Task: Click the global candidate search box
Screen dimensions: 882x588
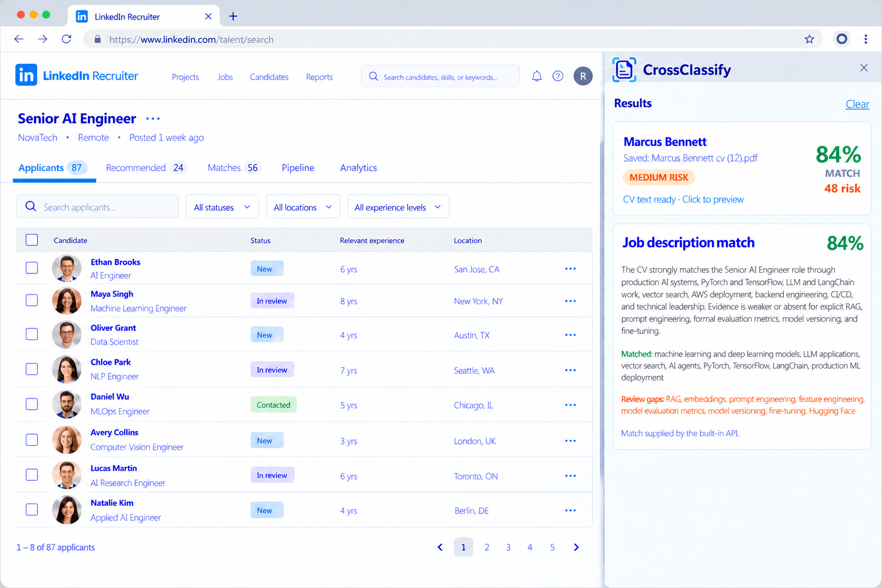Action: pyautogui.click(x=440, y=76)
